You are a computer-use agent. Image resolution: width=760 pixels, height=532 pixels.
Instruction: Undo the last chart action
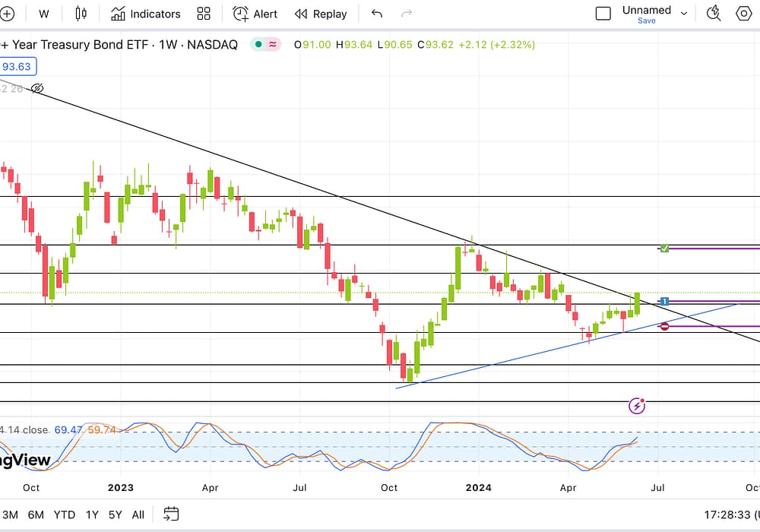tap(377, 14)
